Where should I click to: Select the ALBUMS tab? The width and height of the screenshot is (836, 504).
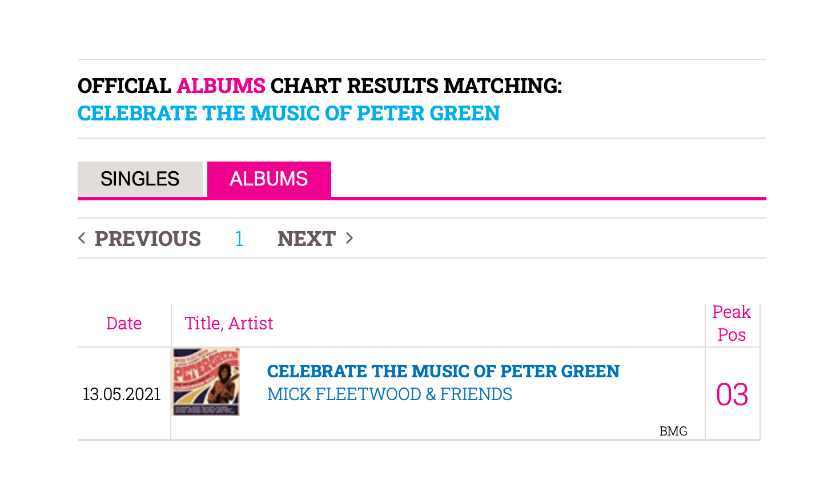269,179
